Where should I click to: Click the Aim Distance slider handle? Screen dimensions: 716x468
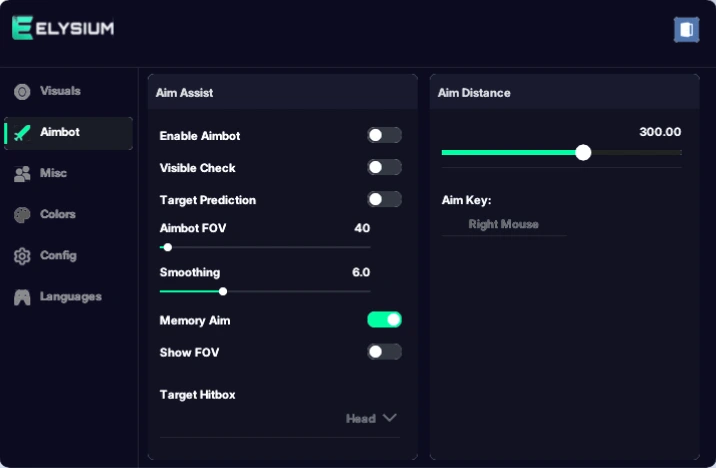click(x=583, y=152)
